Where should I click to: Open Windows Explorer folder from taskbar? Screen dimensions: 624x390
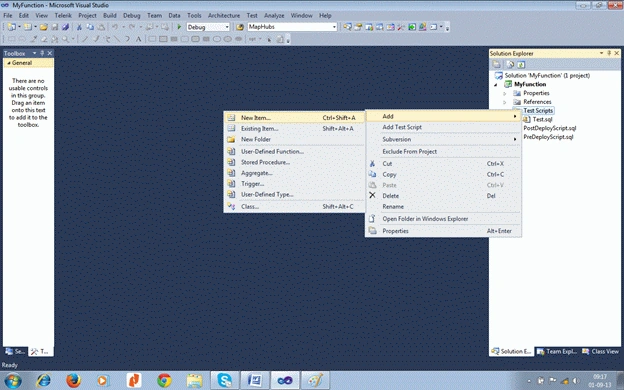194,380
